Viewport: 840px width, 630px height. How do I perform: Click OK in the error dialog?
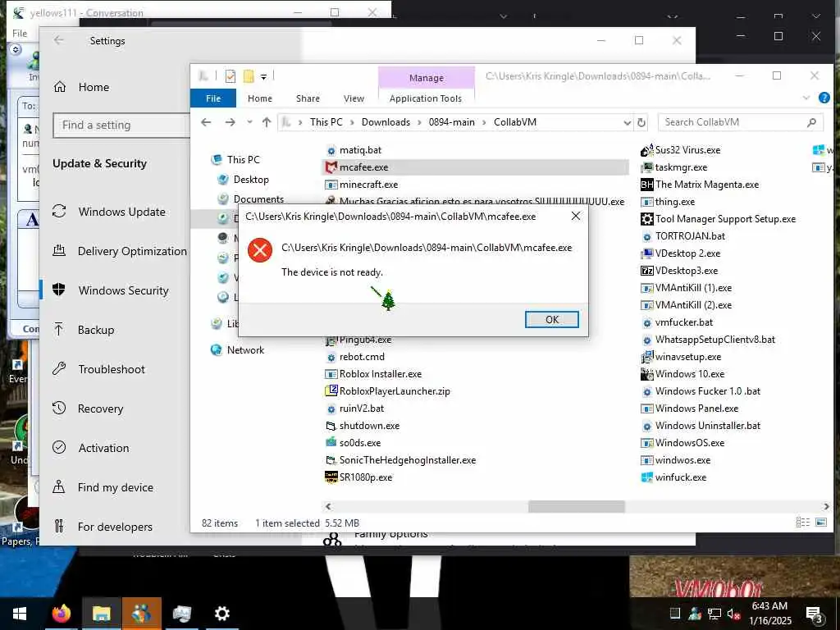click(x=552, y=319)
